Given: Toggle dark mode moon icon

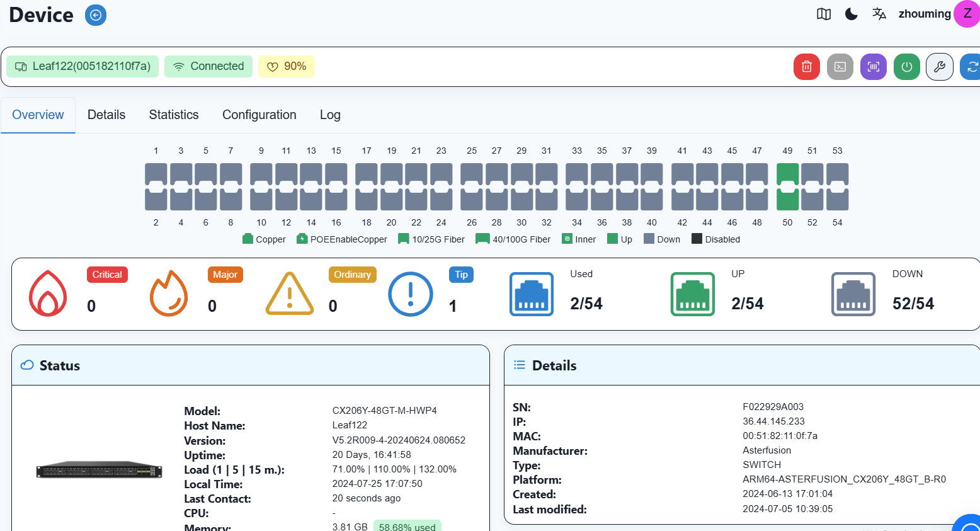Looking at the screenshot, I should point(852,14).
